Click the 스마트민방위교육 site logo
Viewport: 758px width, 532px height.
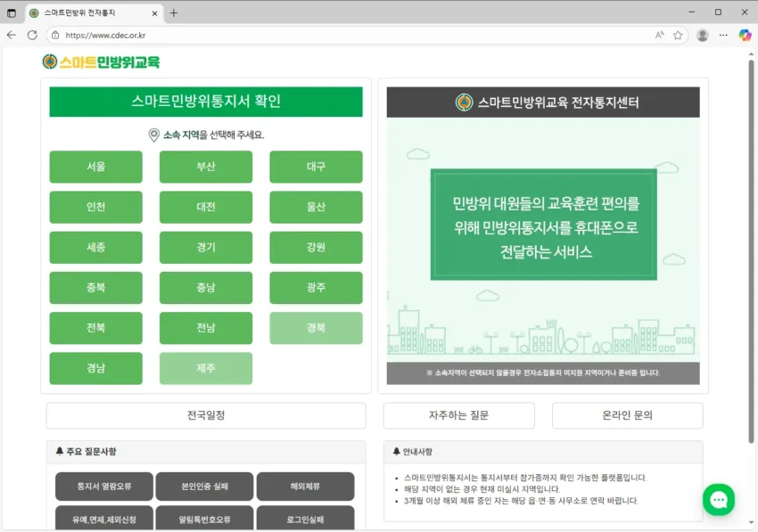[101, 61]
